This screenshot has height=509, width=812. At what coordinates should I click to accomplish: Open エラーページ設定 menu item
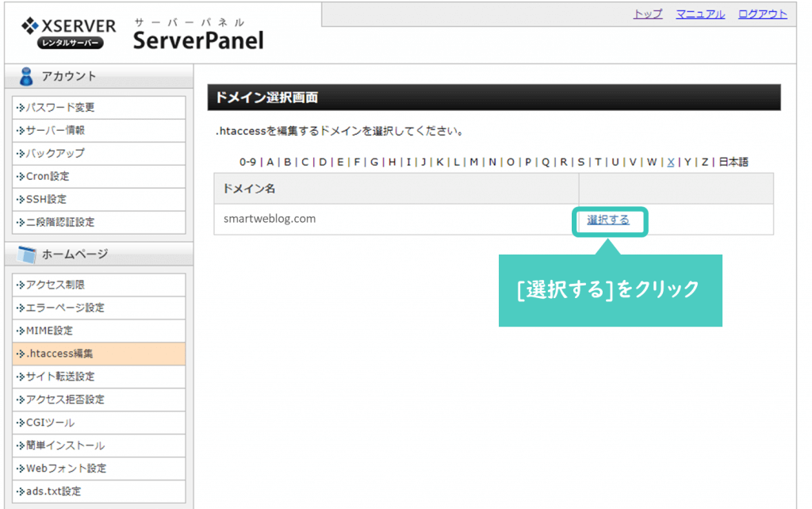point(99,308)
